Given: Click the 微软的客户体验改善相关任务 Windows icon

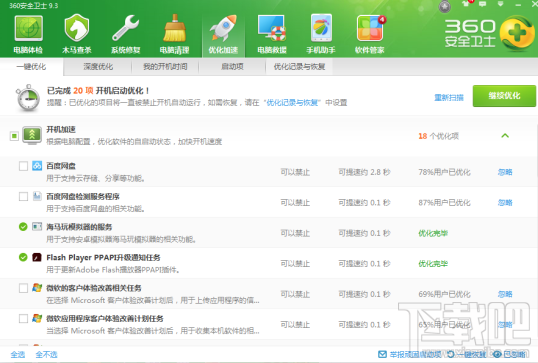Looking at the screenshot, I should 37,288.
